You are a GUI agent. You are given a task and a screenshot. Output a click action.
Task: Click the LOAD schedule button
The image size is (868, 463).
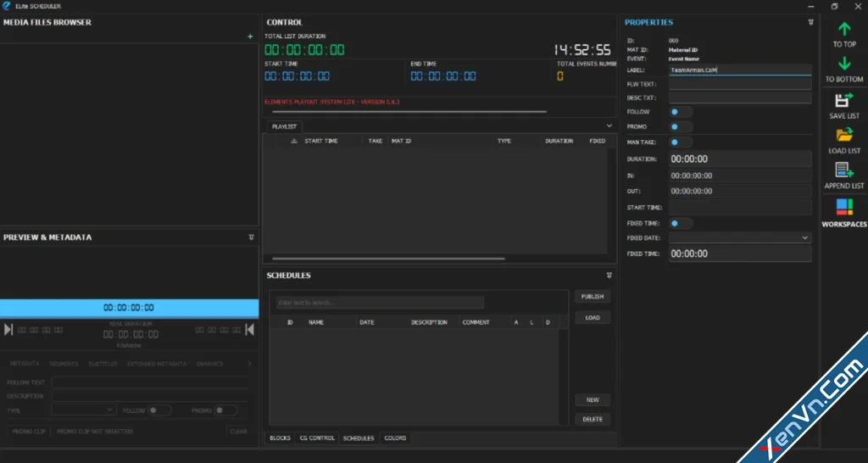[x=593, y=318]
